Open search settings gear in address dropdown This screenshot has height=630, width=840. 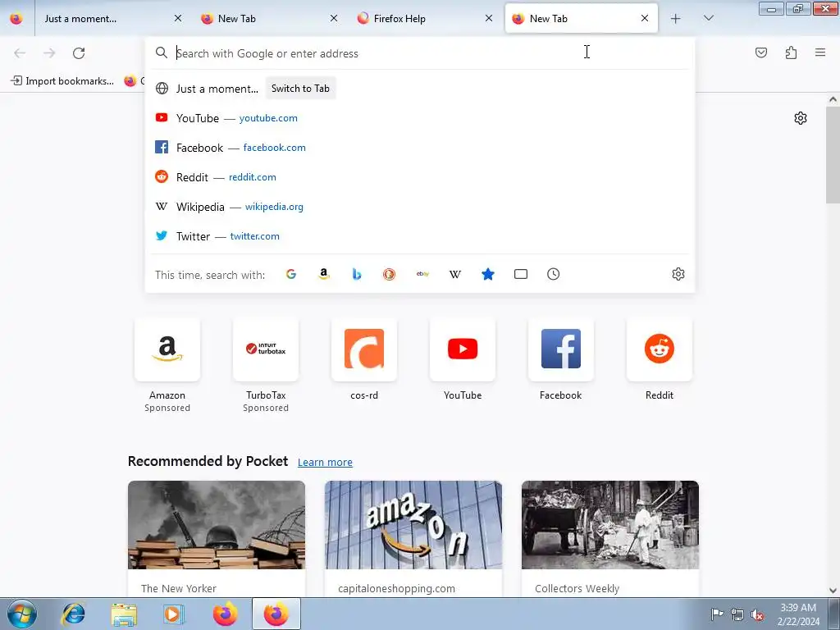678,274
